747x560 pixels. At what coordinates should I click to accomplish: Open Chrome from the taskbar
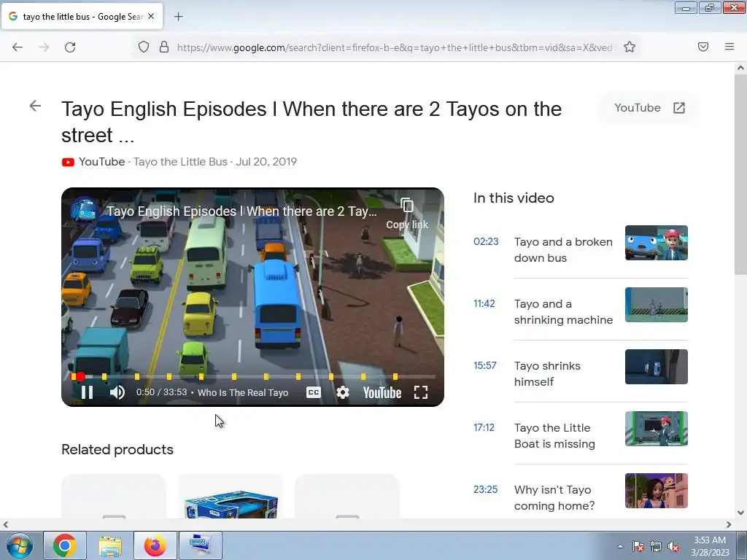pos(65,545)
